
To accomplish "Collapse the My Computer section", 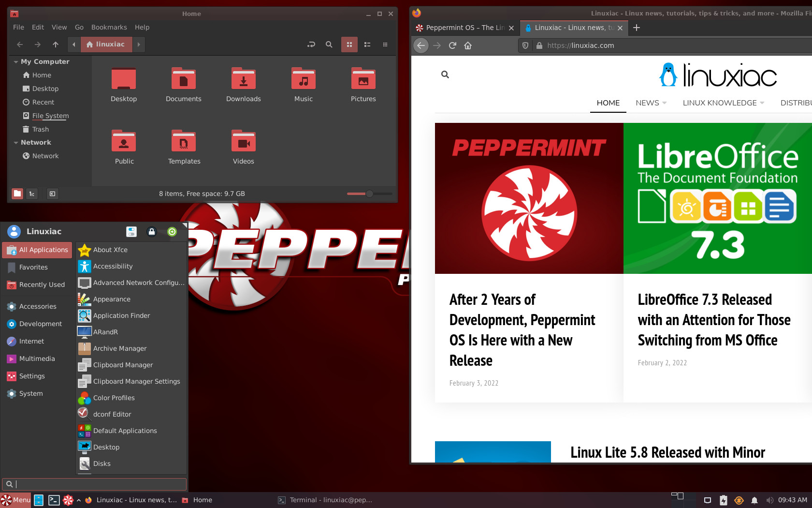I will [x=16, y=62].
